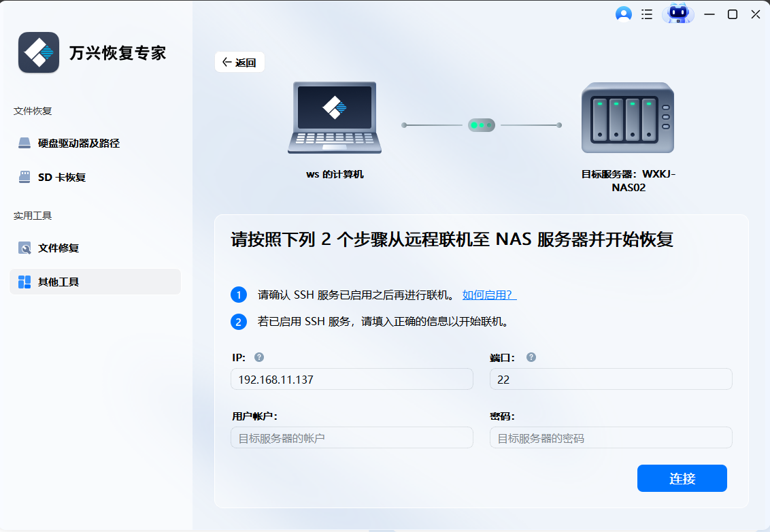Click the Wondershare Recoverit logo
Image resolution: width=770 pixels, height=532 pixels.
tap(39, 52)
